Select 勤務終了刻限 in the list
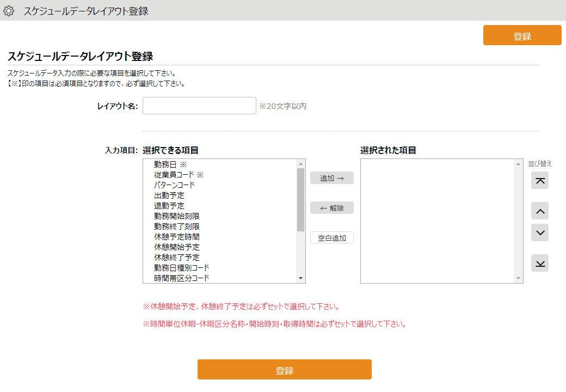This screenshot has width=566, height=392. [220, 226]
